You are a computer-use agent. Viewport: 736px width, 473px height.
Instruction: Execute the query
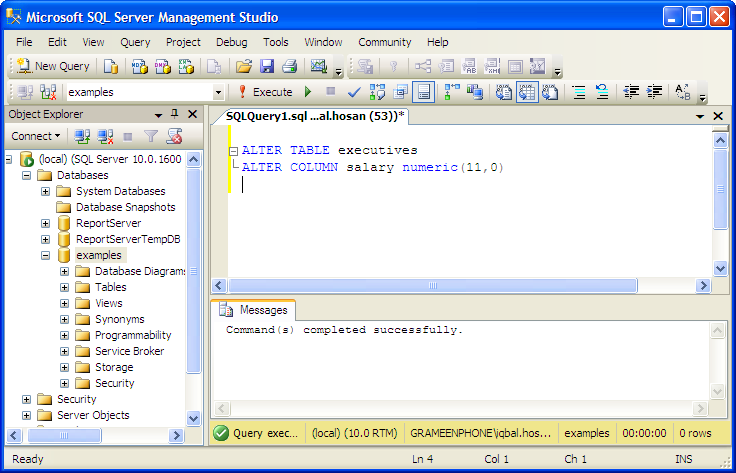tap(266, 92)
